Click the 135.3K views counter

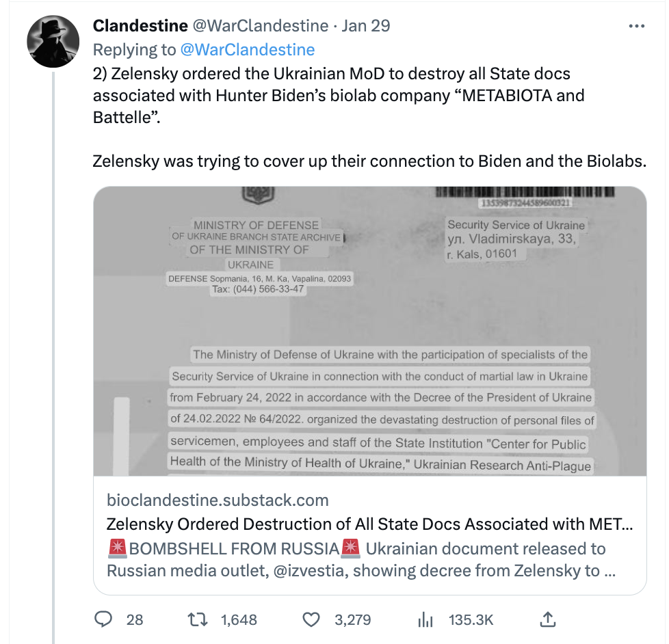[471, 619]
